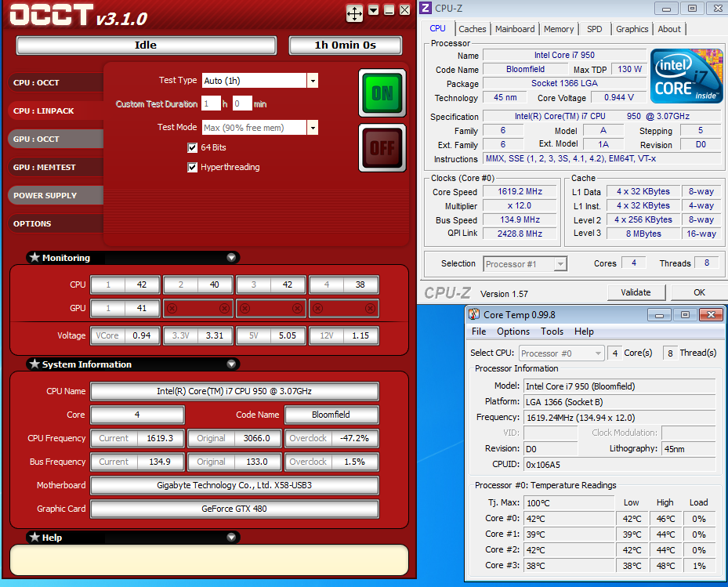The height and width of the screenshot is (587, 728).
Task: Click the CPU core 4 temperature 38 cell
Action: [x=344, y=284]
